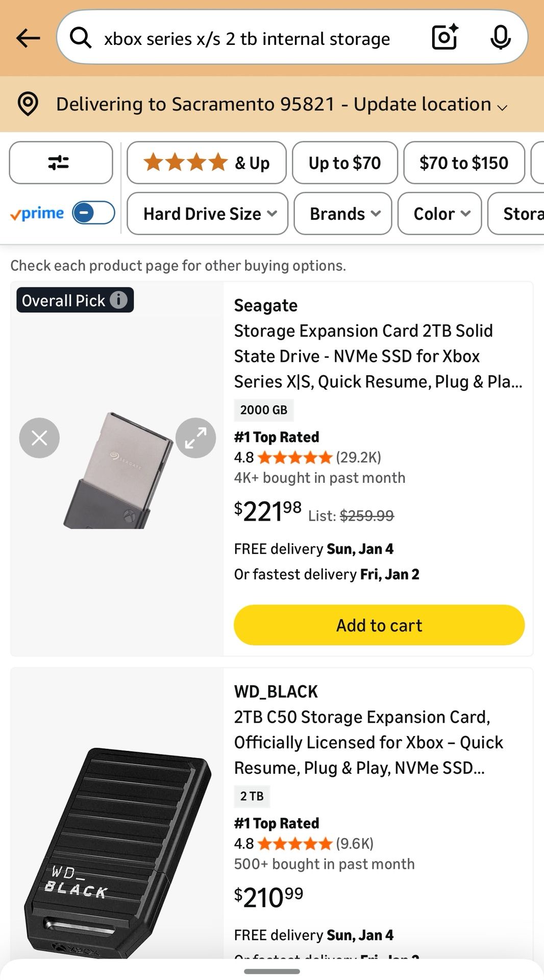Viewport: 544px width, 980px height.
Task: Open the 29.2K ratings link
Action: 357,457
